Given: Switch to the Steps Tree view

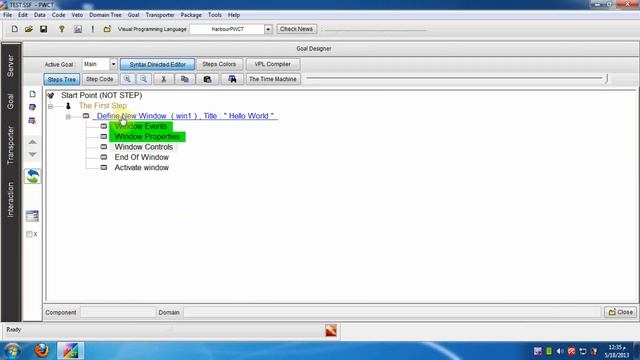Looking at the screenshot, I should click(62, 79).
